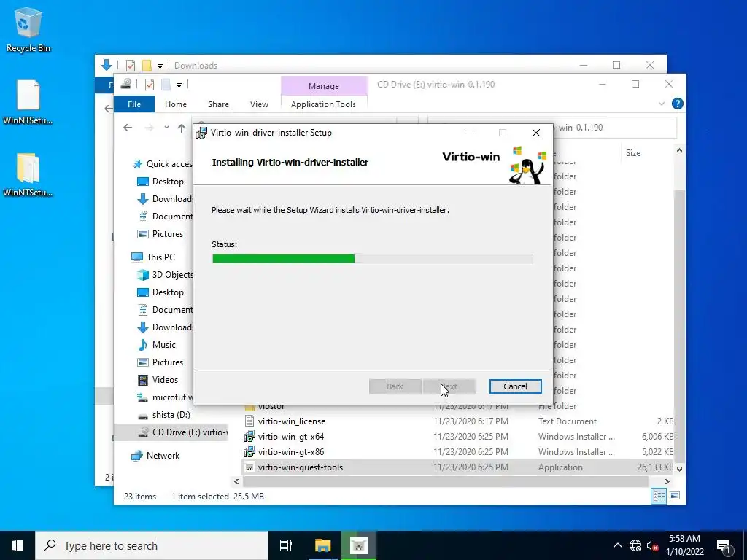Select shista (D:) drive in sidebar

coord(163,415)
